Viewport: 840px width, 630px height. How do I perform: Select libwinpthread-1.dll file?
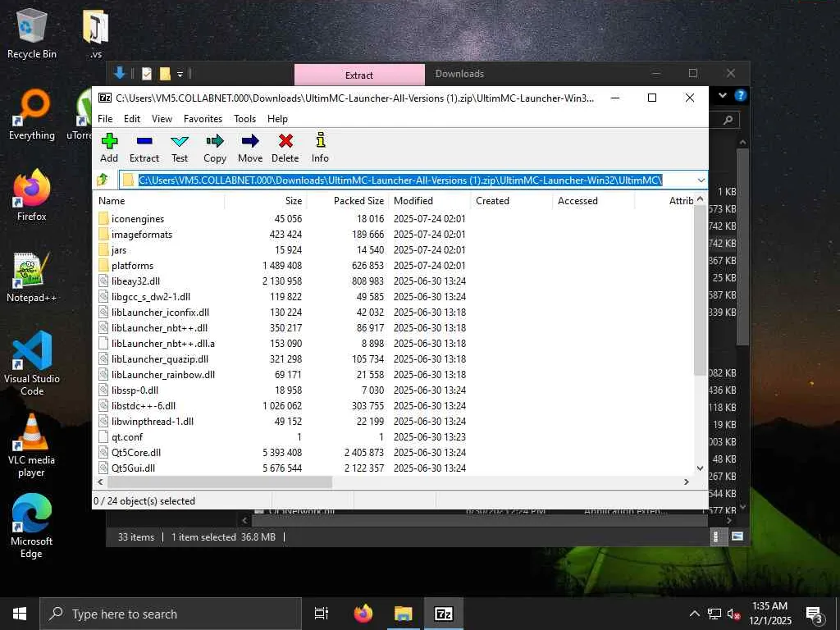tap(152, 421)
